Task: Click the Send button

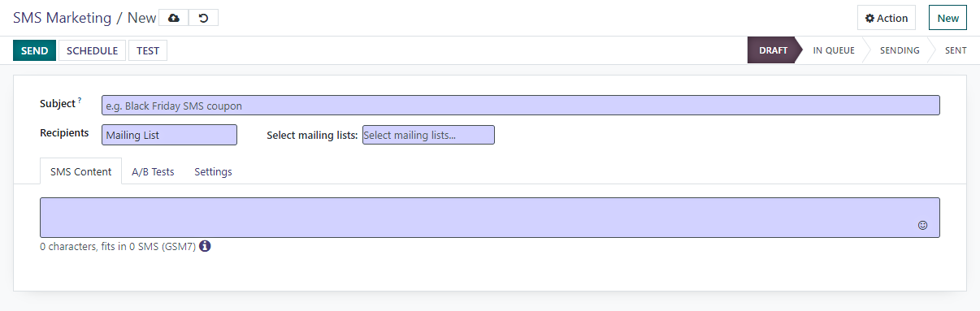Action: 34,50
